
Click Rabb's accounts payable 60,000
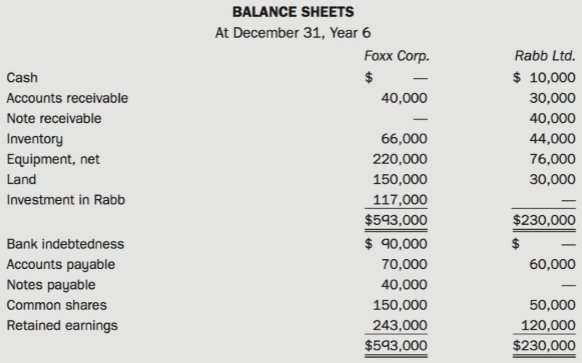pos(552,264)
